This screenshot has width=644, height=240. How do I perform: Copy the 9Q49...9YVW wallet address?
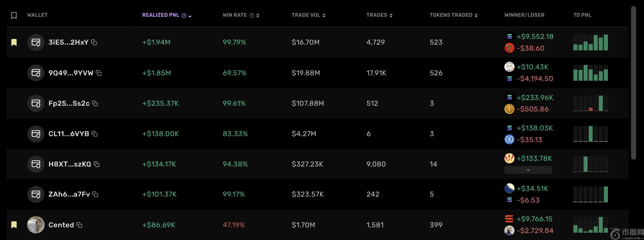99,73
